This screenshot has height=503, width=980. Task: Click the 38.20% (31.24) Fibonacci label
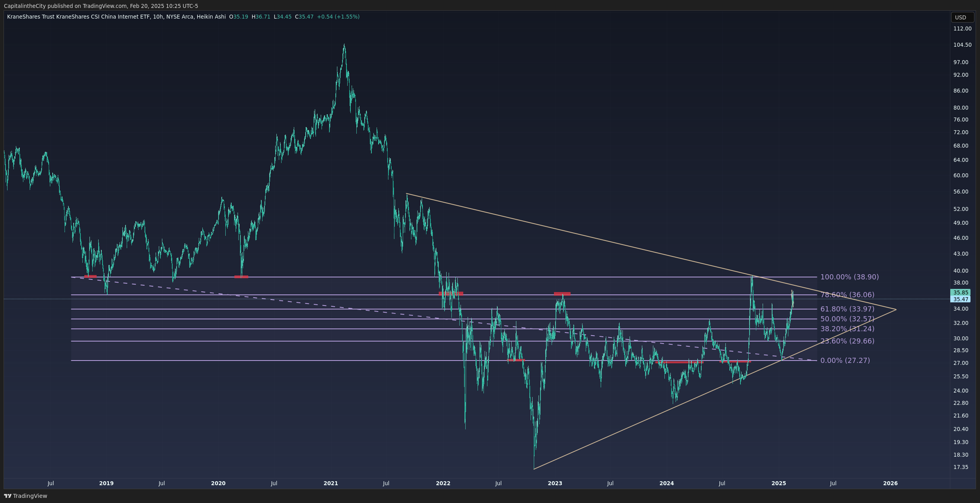(847, 329)
